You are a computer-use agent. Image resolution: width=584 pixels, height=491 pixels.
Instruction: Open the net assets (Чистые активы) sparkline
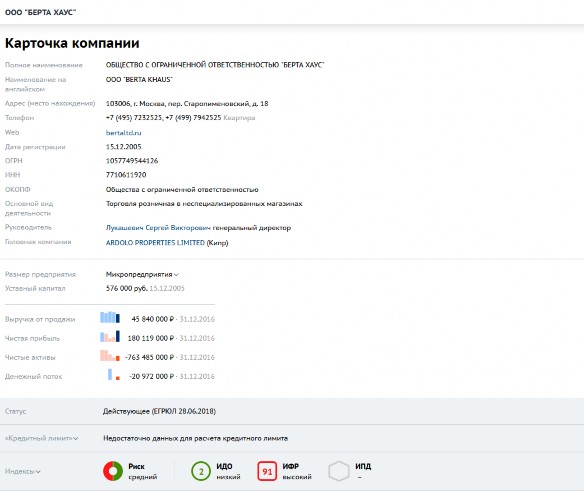(x=110, y=355)
